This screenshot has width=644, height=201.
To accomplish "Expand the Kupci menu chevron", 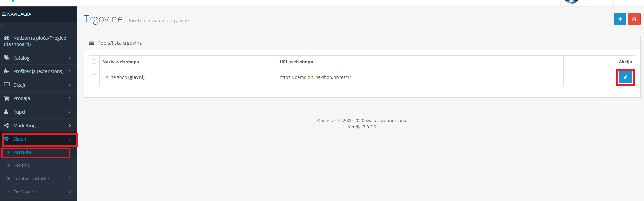I will 70,112.
